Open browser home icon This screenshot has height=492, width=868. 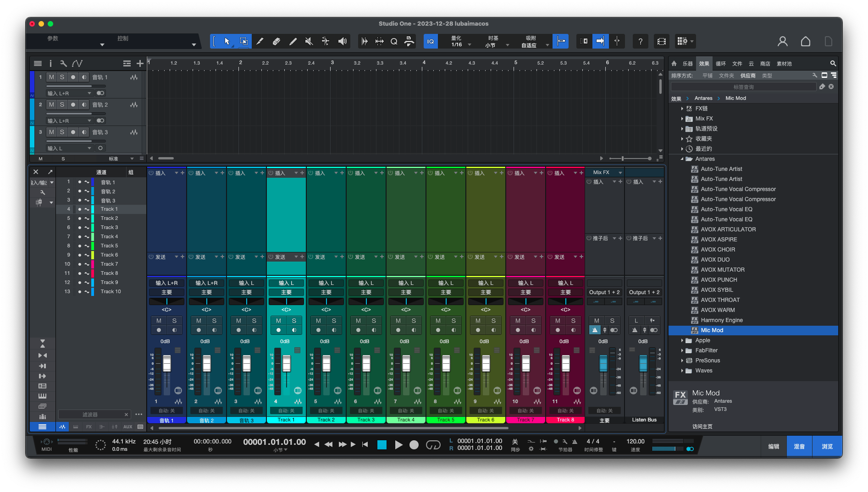coord(674,64)
